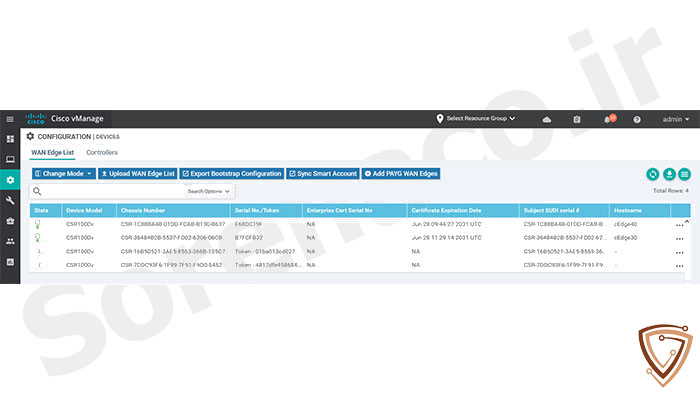Image resolution: width=700 pixels, height=394 pixels.
Task: Click state icon of cEdge40 row
Action: [x=38, y=224]
